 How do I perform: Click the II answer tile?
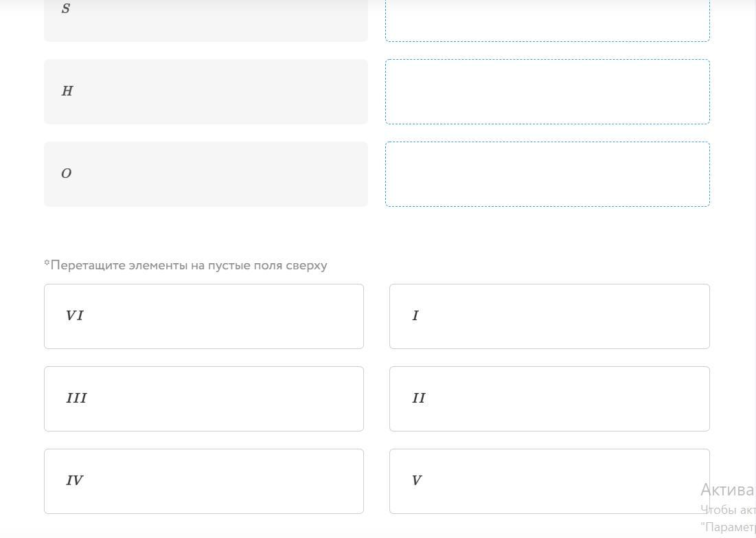[549, 399]
